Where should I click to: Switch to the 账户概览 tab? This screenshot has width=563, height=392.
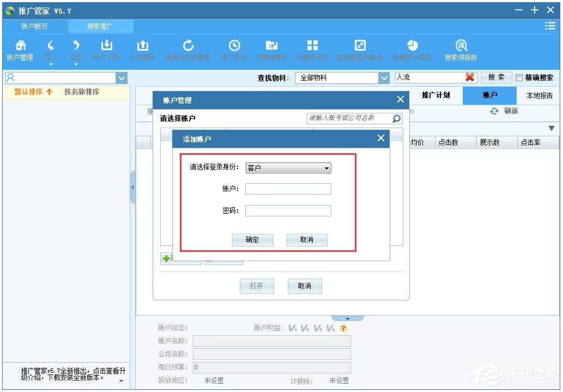(34, 26)
